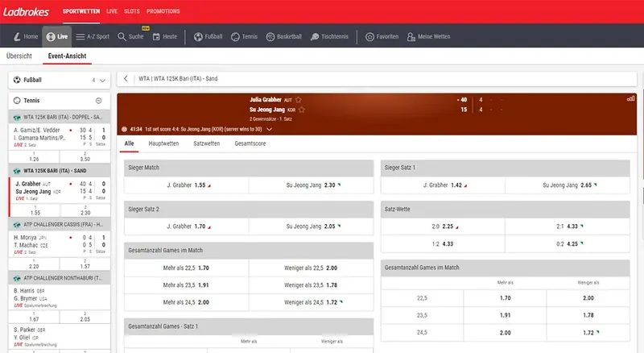Open B. Harris vs G. Brymer match
Viewport: 644px width, 353px height.
pos(59,297)
